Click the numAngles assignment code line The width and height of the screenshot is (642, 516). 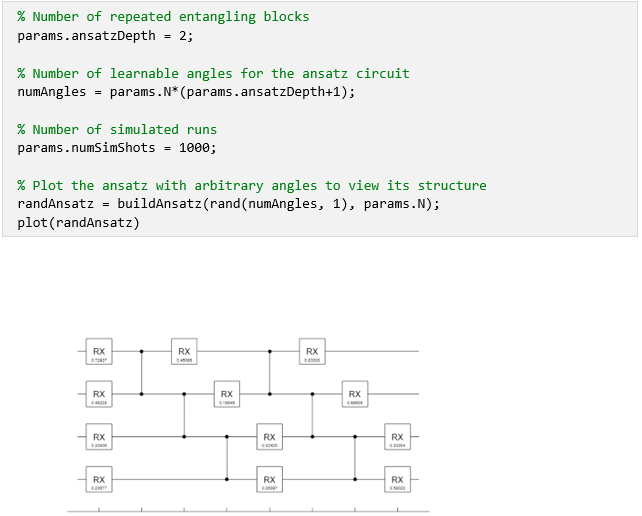coord(186,91)
